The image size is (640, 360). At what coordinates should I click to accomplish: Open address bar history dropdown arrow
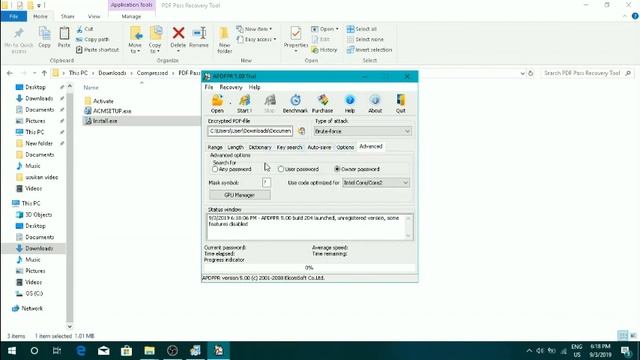coord(522,73)
